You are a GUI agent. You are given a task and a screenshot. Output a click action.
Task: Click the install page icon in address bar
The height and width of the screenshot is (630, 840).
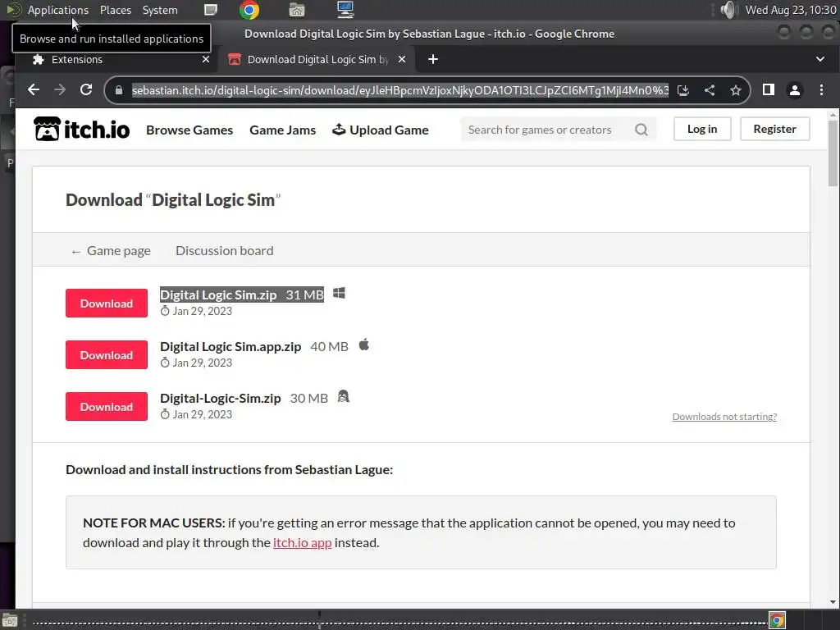point(683,90)
